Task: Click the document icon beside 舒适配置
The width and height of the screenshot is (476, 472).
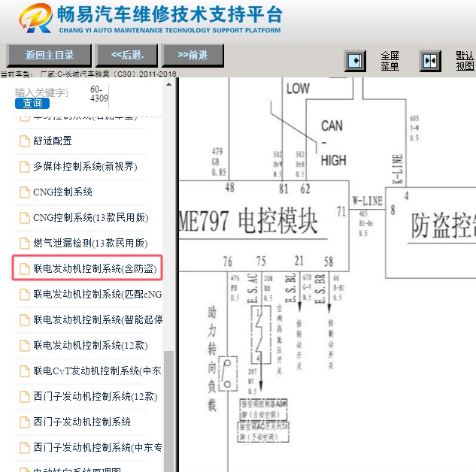Action: (25, 141)
